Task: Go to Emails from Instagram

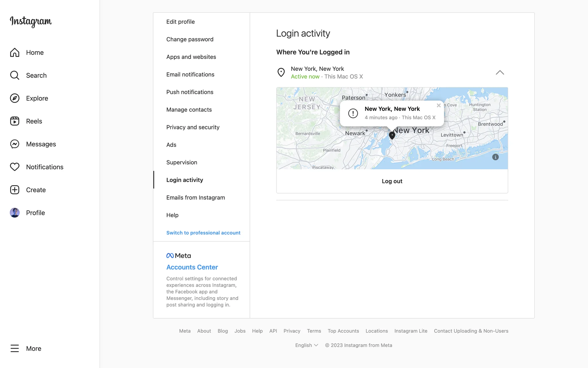Action: pos(195,197)
